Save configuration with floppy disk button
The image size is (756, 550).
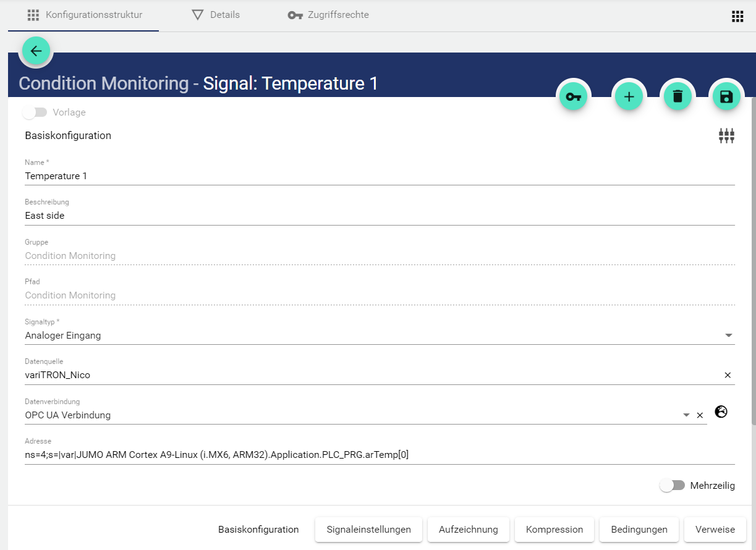[726, 97]
